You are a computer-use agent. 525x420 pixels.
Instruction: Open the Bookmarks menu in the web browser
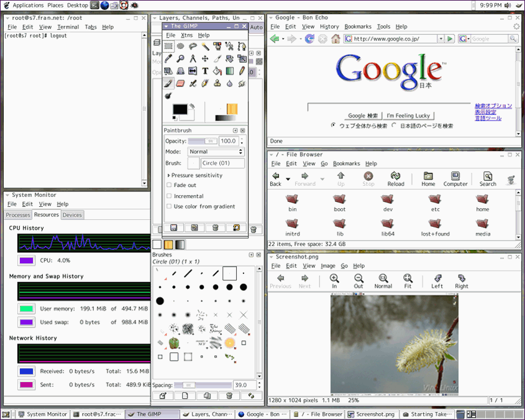pos(358,27)
